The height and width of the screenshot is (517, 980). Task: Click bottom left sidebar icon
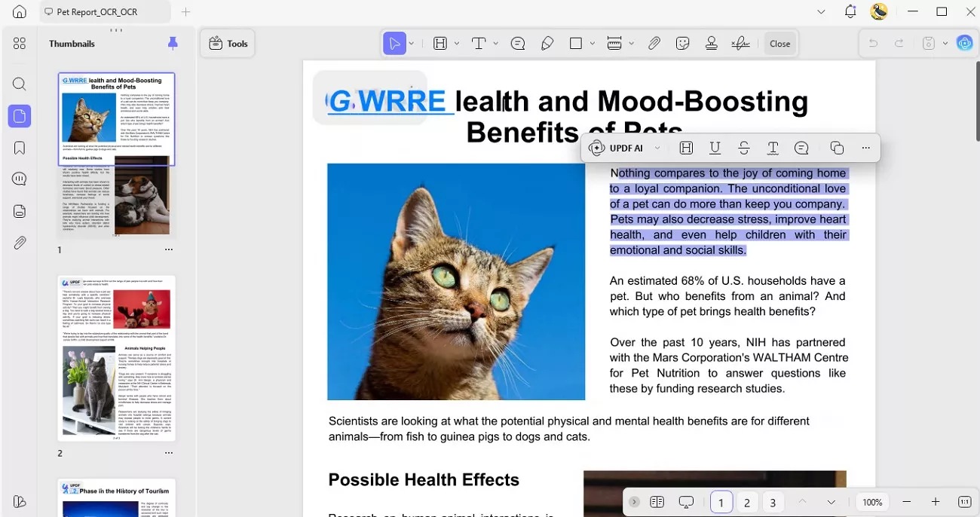pyautogui.click(x=20, y=502)
